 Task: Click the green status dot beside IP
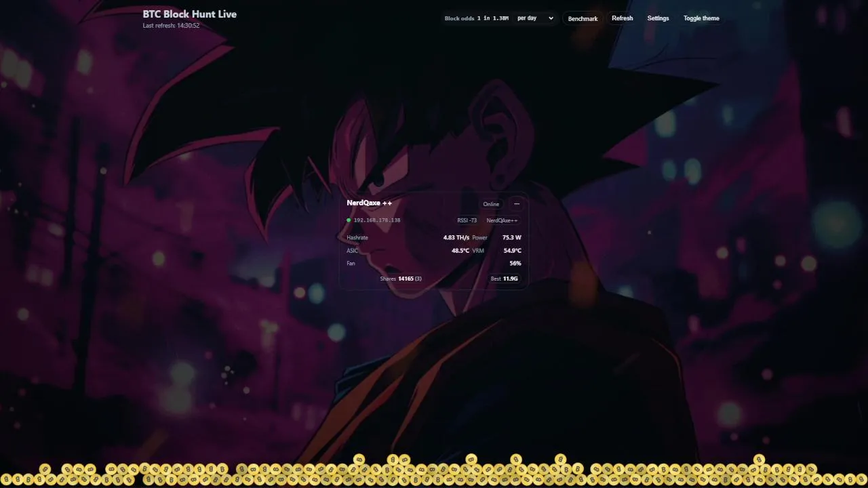click(x=349, y=220)
